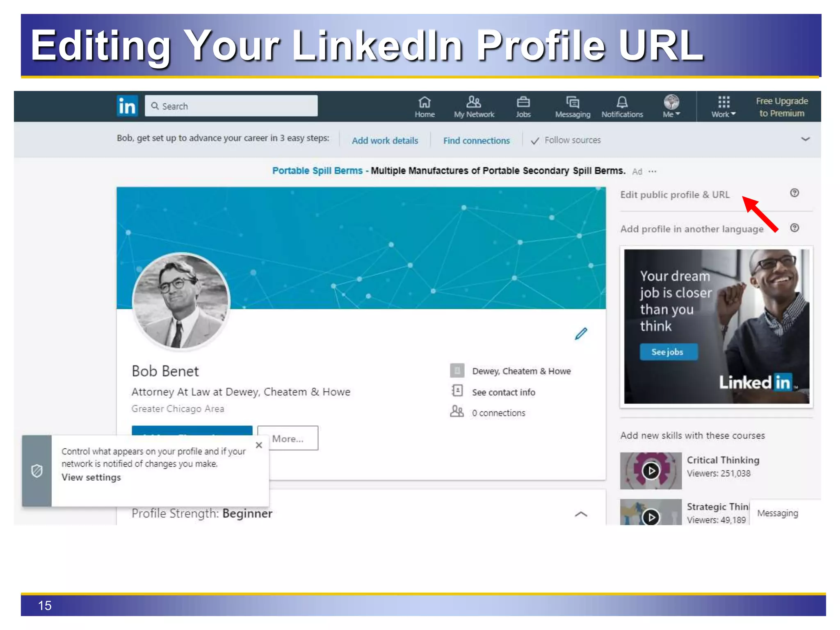Click View settings in the popup

(x=91, y=477)
